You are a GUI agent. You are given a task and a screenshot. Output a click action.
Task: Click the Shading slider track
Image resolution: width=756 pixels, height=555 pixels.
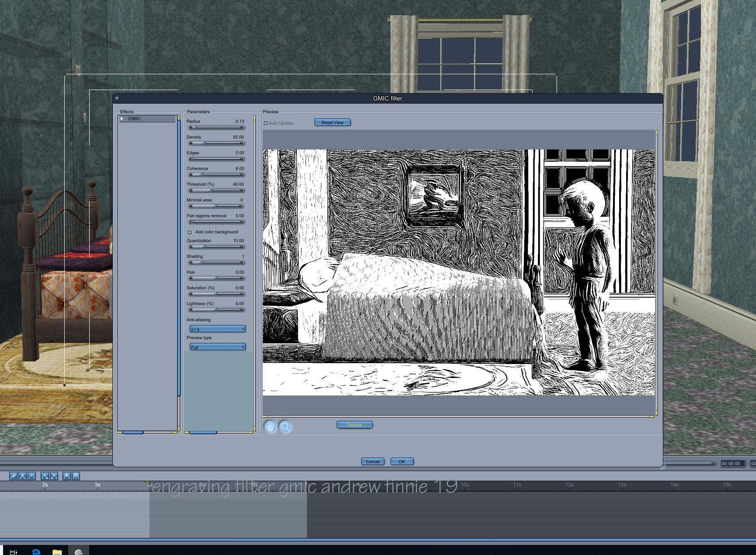(216, 262)
